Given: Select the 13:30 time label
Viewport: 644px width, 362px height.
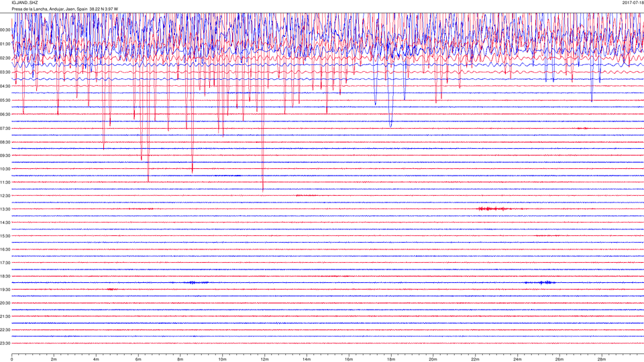Looking at the screenshot, I should click(x=5, y=209).
